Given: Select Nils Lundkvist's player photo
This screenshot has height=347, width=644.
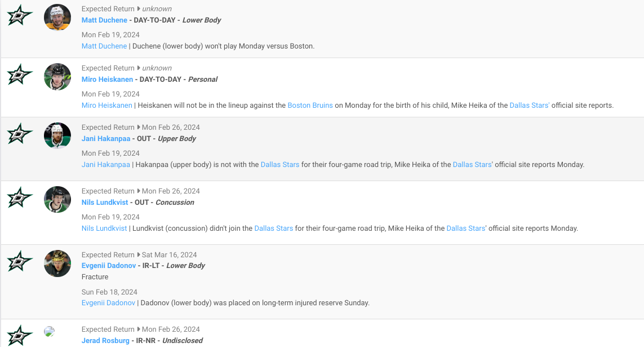Looking at the screenshot, I should (57, 200).
